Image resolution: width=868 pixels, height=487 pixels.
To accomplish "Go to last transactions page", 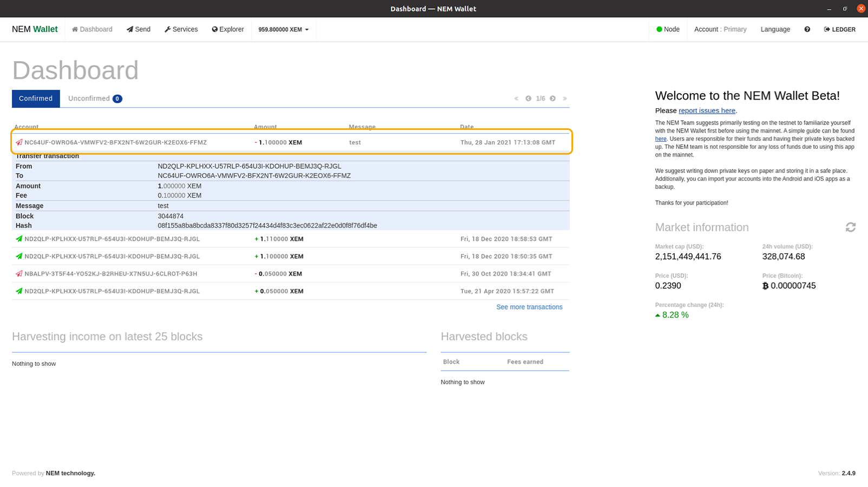I will (564, 98).
